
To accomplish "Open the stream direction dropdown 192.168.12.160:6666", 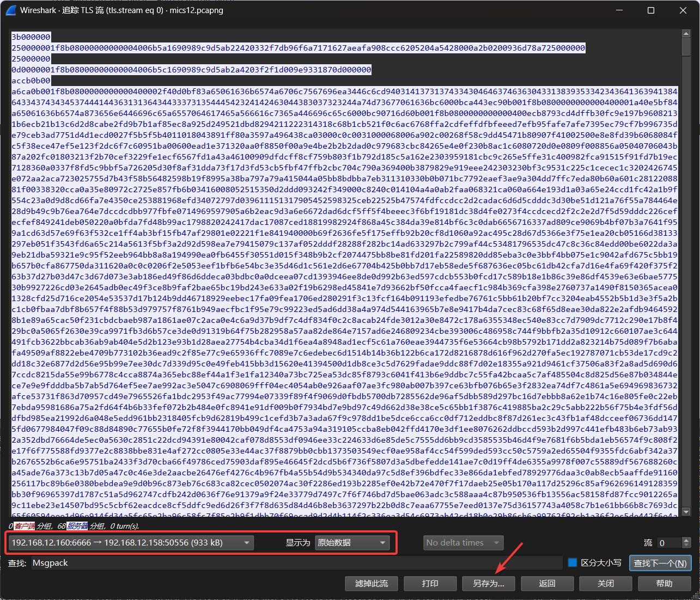I will 131,543.
